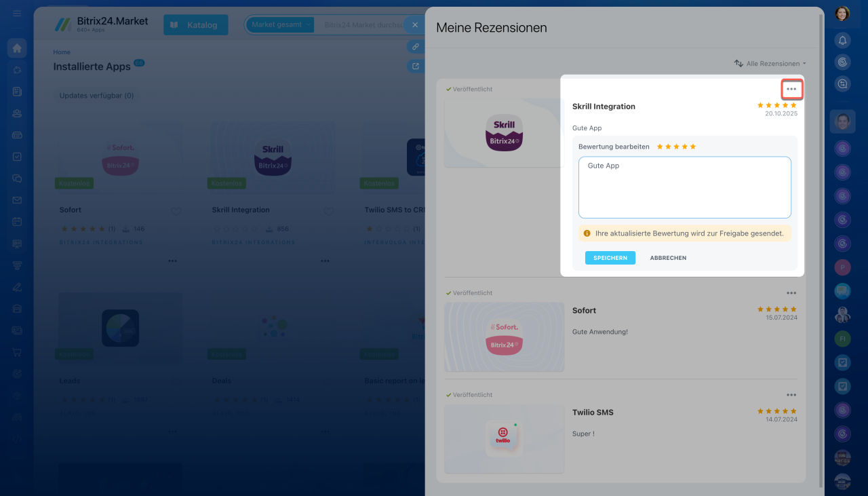The image size is (868, 496).
Task: Click the 15.07.2024 review date
Action: pos(781,318)
